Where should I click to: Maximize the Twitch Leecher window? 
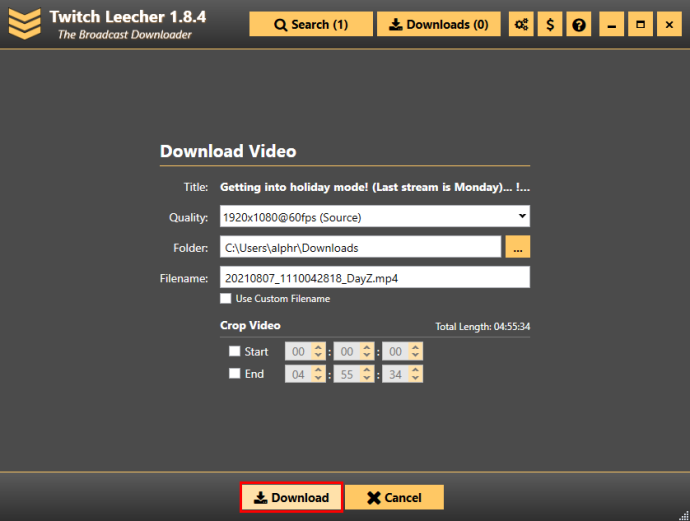pos(640,24)
